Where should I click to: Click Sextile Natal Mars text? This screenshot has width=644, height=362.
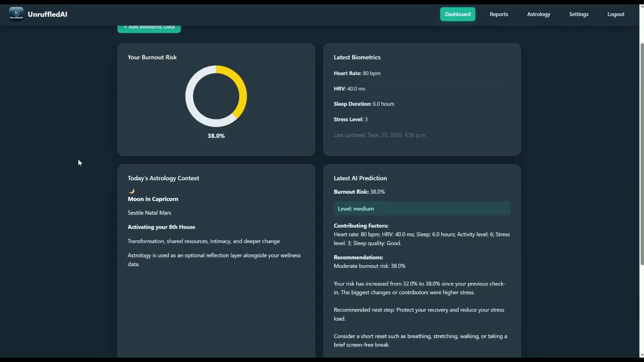click(149, 213)
